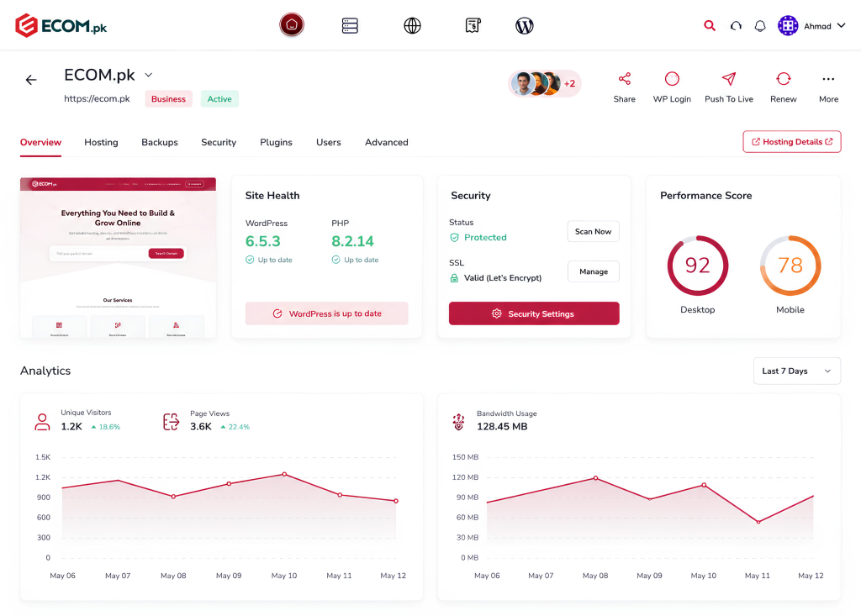Switch to the Plugins tab
The width and height of the screenshot is (861, 616).
(276, 142)
